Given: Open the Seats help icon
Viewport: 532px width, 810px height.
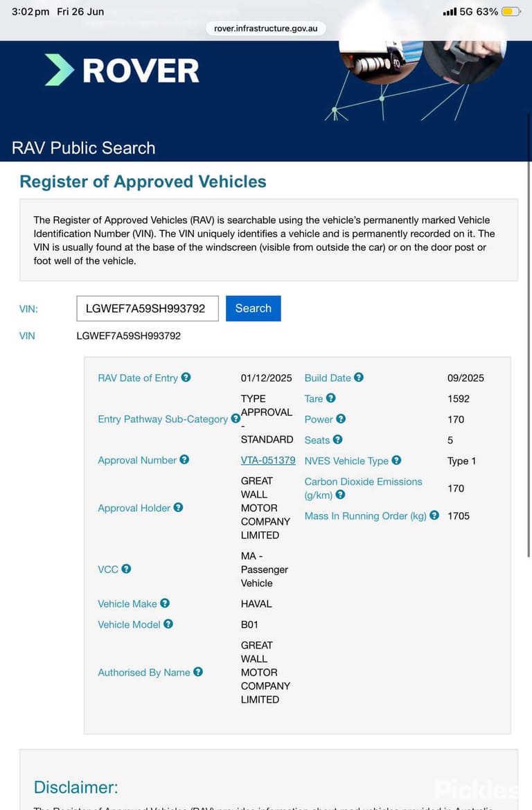Looking at the screenshot, I should (x=338, y=439).
